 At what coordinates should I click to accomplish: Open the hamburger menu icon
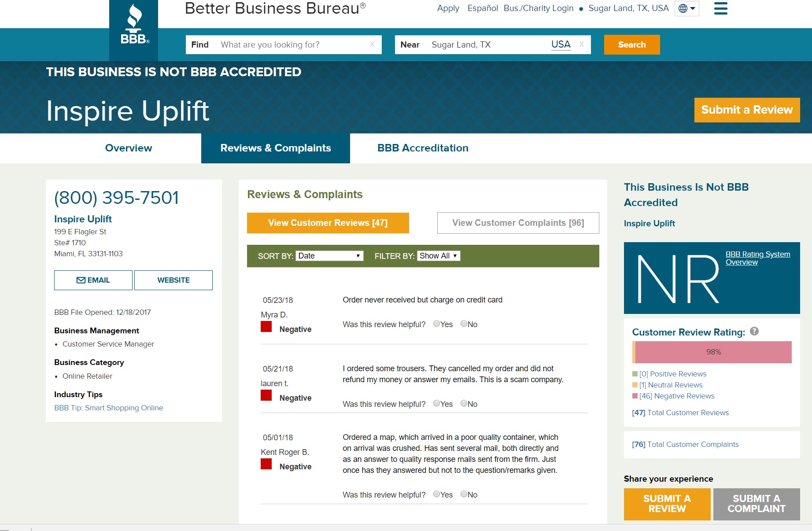tap(720, 8)
